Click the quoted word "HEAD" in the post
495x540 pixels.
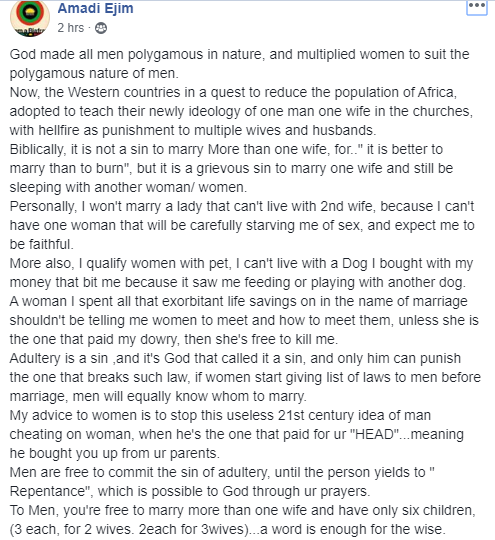click(x=374, y=434)
